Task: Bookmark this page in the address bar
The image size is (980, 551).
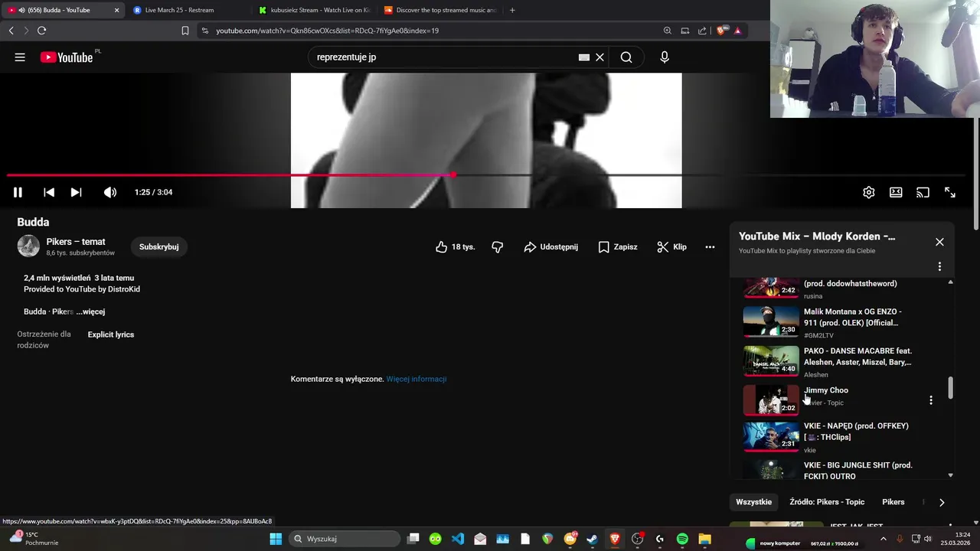Action: click(x=185, y=31)
